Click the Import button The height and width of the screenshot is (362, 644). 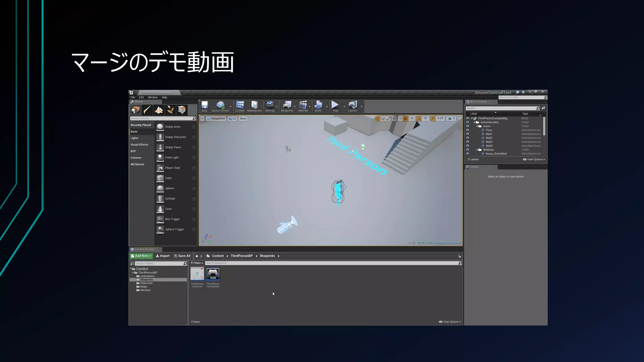pyautogui.click(x=163, y=256)
